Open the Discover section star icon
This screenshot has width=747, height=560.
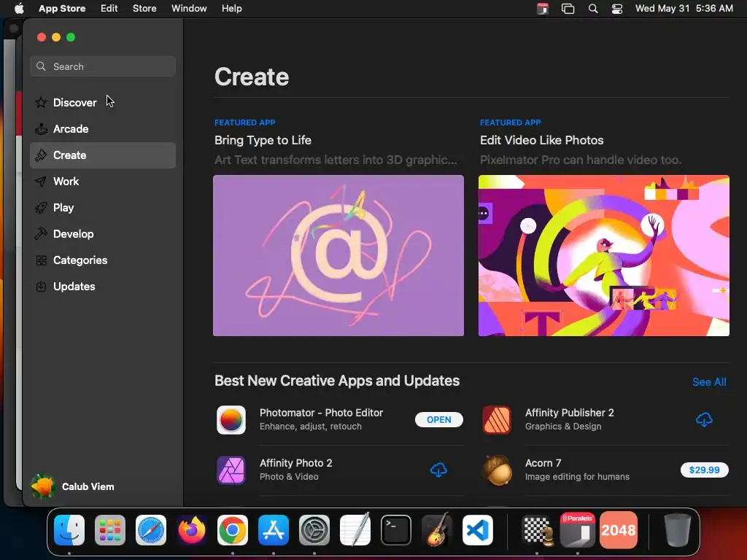(x=41, y=102)
